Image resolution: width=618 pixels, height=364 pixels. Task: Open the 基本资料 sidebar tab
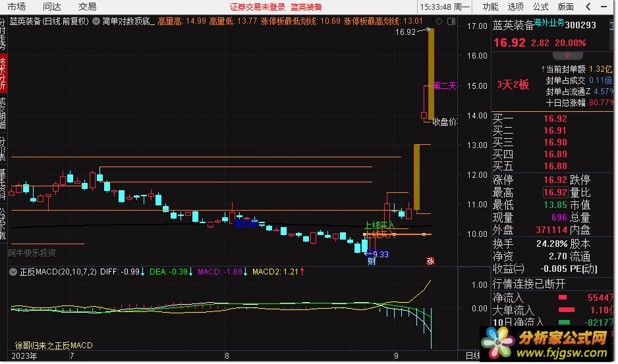coord(3,184)
